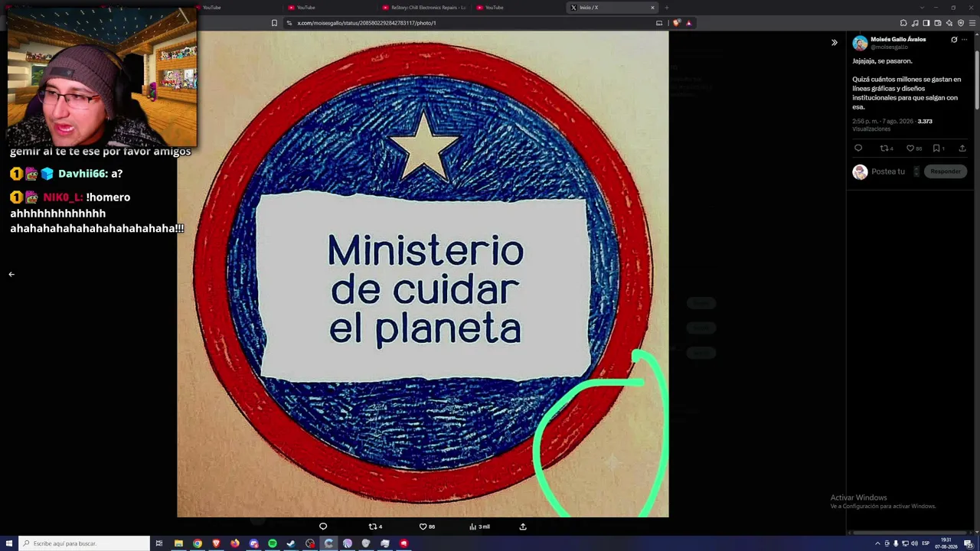Open the tweet's more options menu
Image resolution: width=980 pixels, height=551 pixels.
964,40
